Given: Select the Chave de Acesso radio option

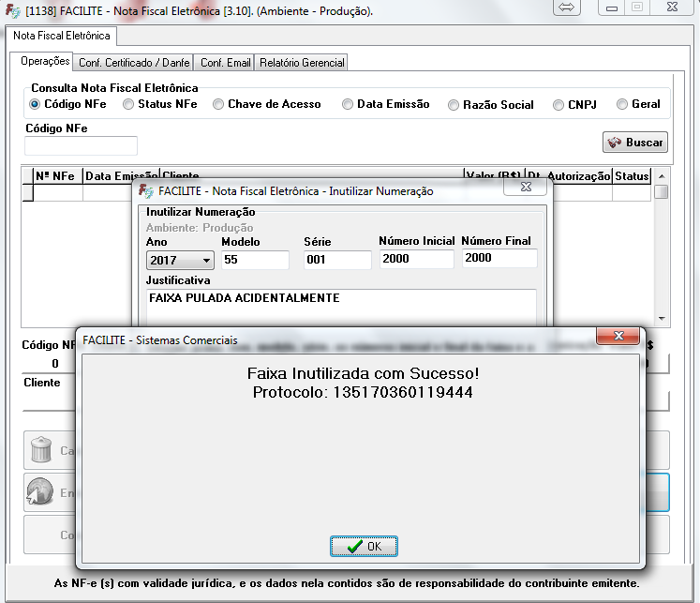Looking at the screenshot, I should coord(217,104).
